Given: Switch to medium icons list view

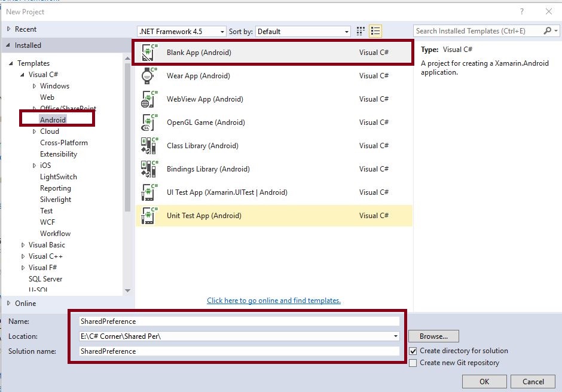Looking at the screenshot, I should [x=375, y=31].
